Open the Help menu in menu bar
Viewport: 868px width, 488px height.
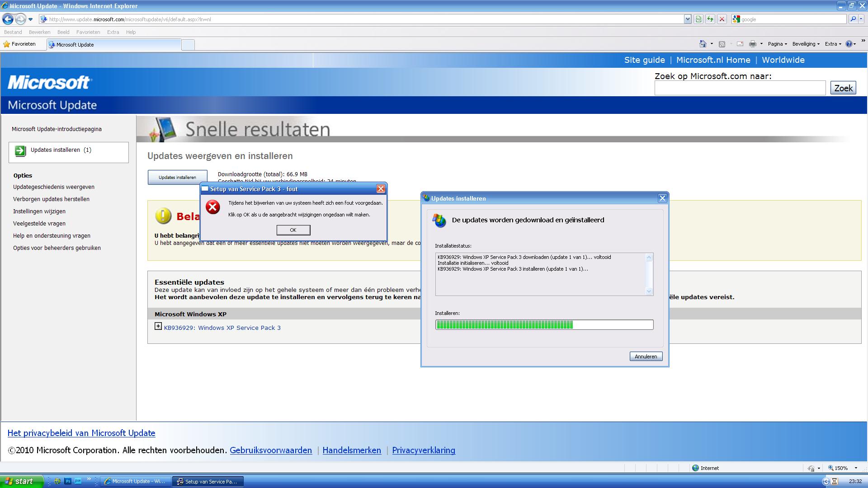click(131, 32)
